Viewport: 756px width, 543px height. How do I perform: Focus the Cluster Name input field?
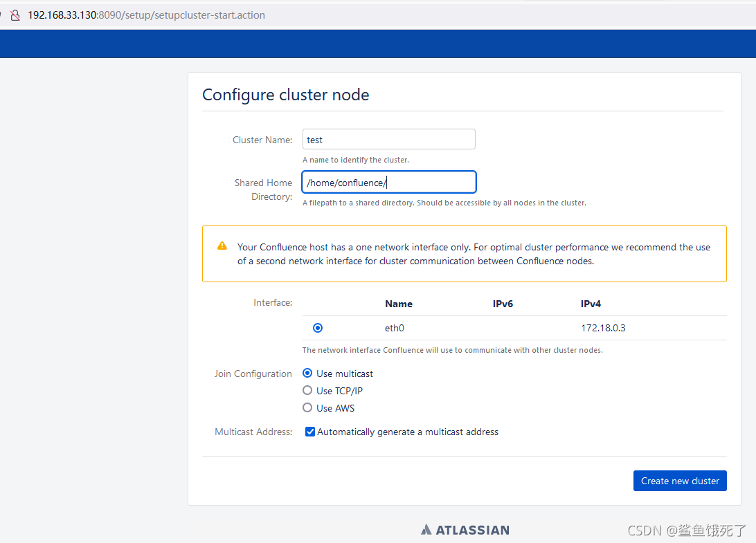tap(388, 139)
